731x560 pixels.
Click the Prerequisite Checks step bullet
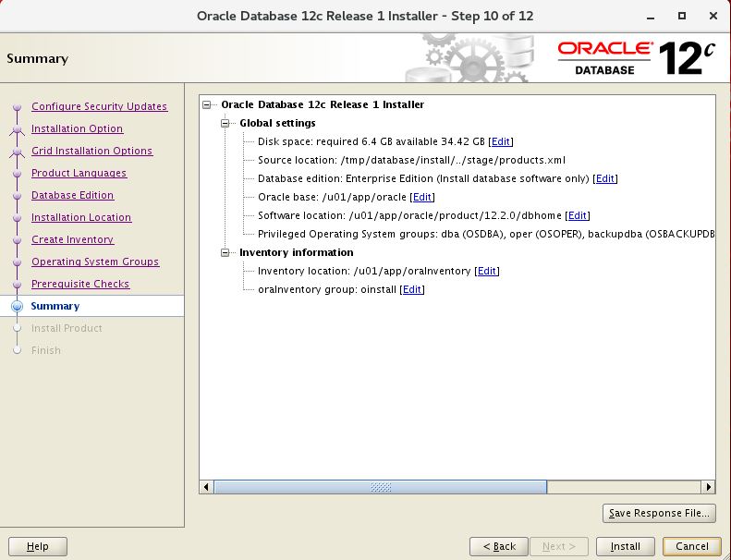pyautogui.click(x=18, y=285)
